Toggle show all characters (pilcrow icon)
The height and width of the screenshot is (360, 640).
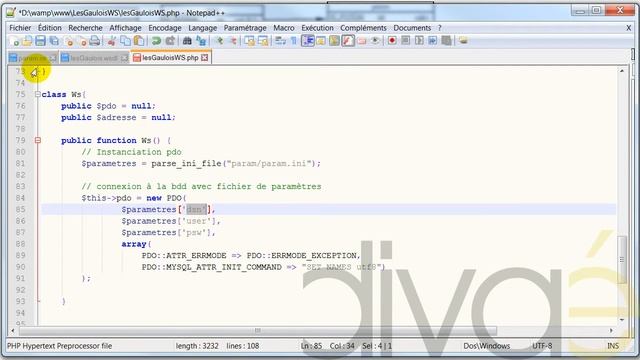[293, 41]
